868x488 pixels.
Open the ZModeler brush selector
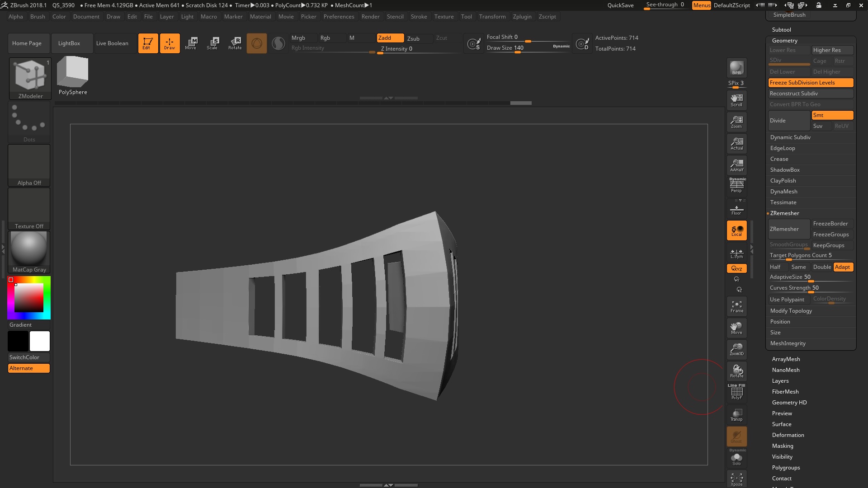(30, 79)
